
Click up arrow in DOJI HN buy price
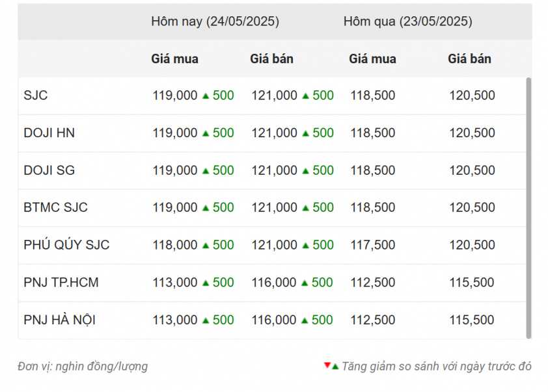pos(206,133)
